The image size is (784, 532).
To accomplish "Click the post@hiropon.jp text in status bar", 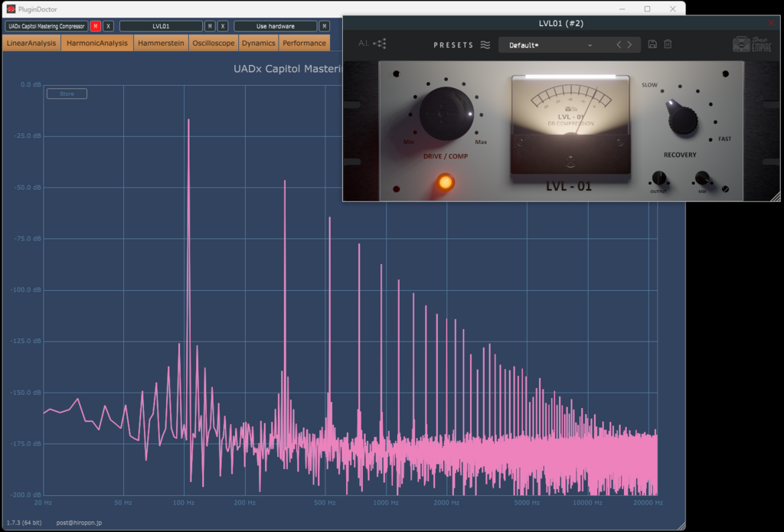I will (79, 523).
